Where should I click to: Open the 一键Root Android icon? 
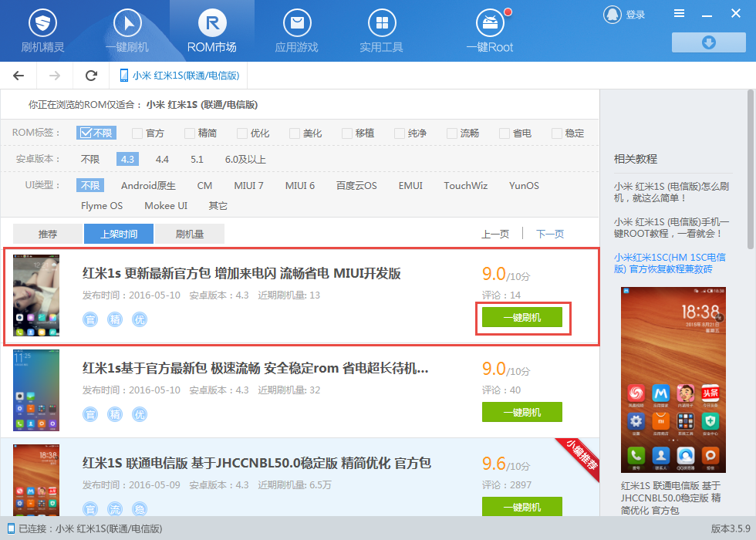490,22
